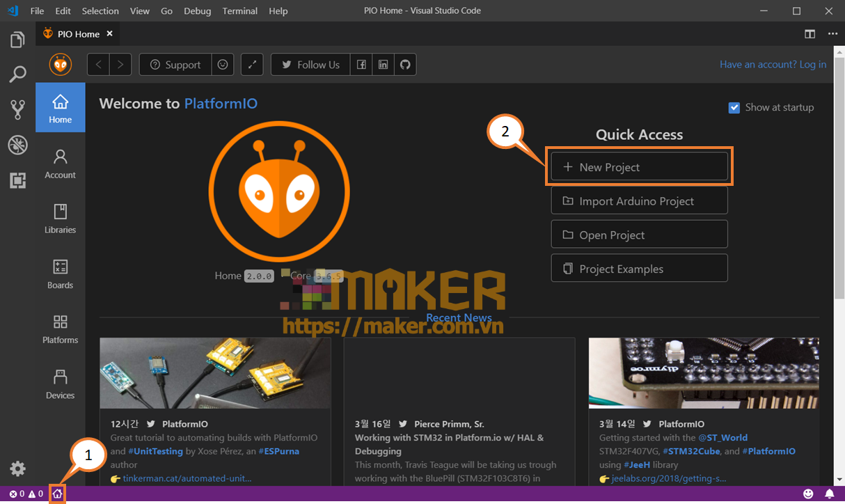Image resolution: width=845 pixels, height=504 pixels.
Task: Open the Debug view in activity bar
Action: click(x=17, y=145)
